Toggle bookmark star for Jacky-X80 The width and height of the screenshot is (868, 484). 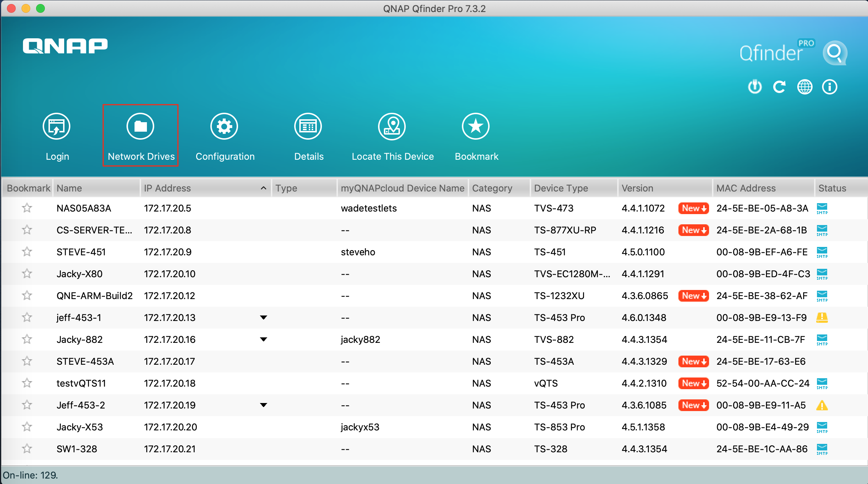tap(27, 274)
